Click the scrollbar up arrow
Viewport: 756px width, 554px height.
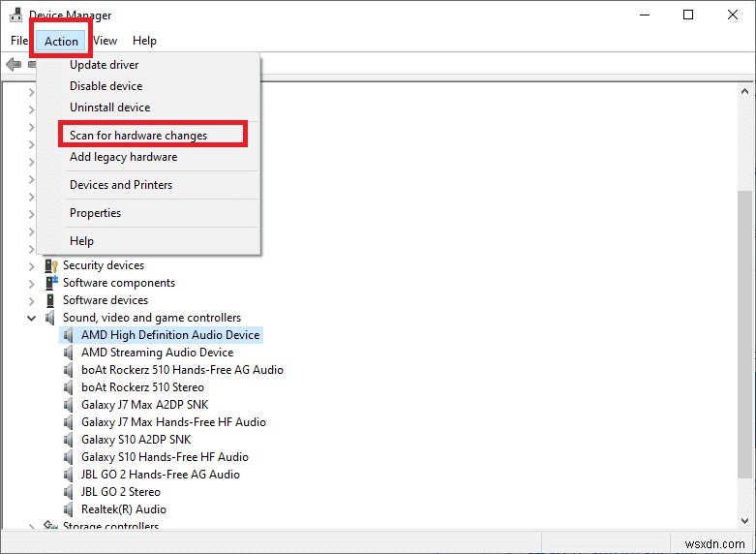pos(744,91)
